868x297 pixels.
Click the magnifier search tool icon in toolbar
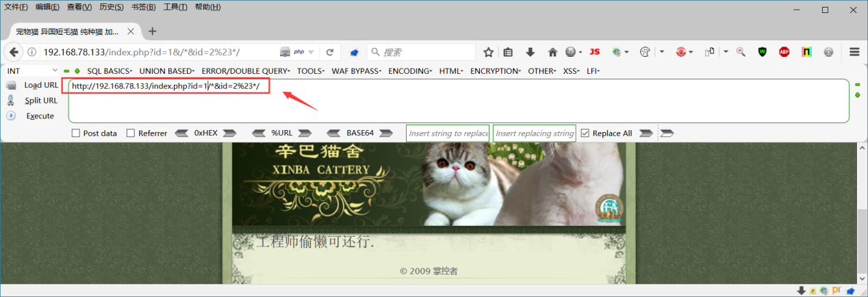coord(741,52)
